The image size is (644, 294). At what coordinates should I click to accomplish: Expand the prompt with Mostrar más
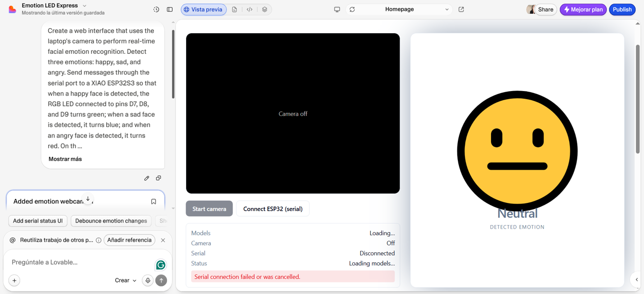(x=65, y=159)
